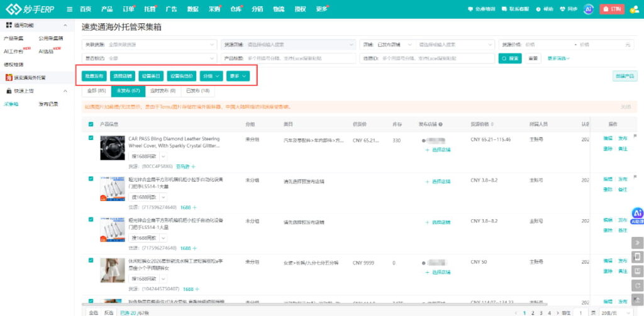Expand 更多筛选 filters
644x316 pixels.
point(558,58)
